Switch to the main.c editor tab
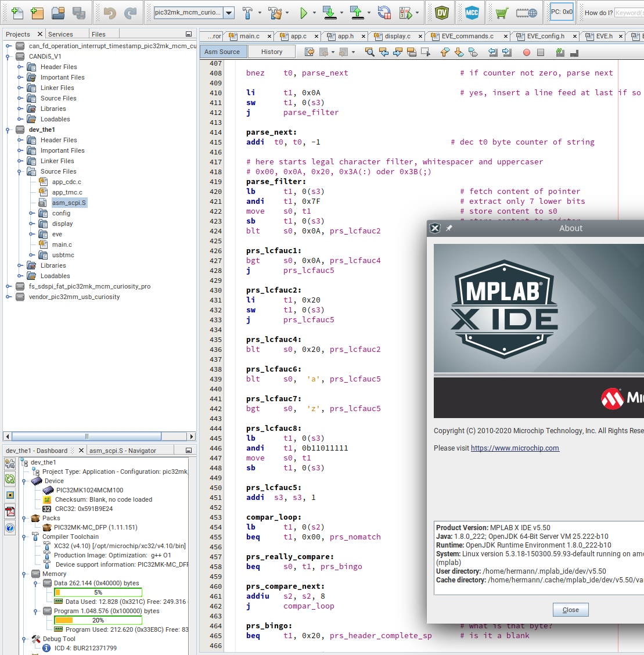The width and height of the screenshot is (644, 655). pos(250,37)
